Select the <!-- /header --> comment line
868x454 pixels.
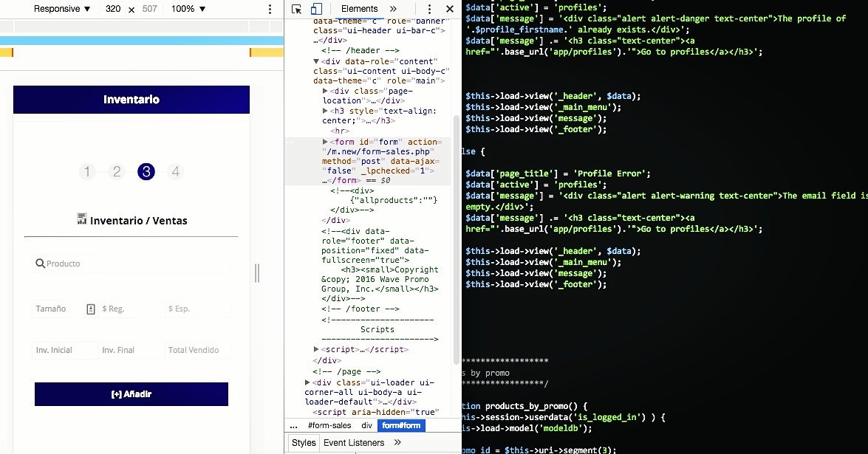[360, 50]
